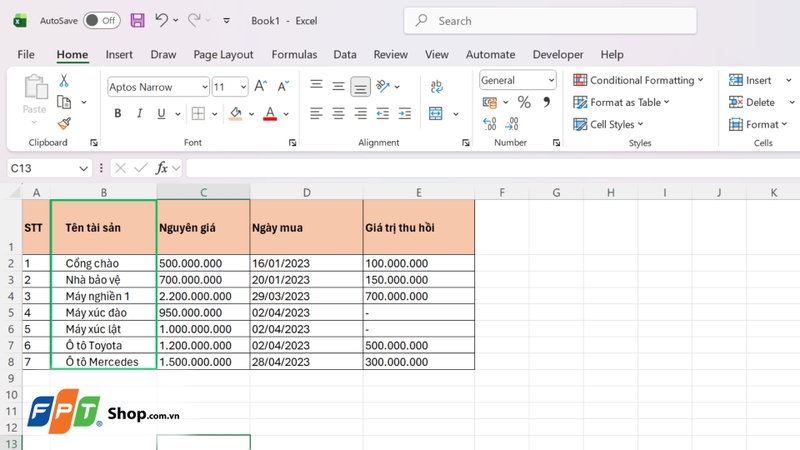Image resolution: width=800 pixels, height=450 pixels.
Task: Click the Format as Table button
Action: (x=621, y=103)
